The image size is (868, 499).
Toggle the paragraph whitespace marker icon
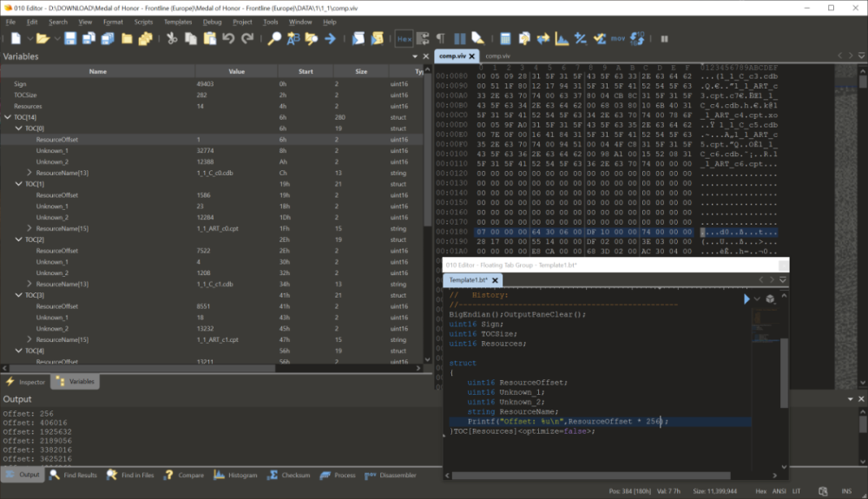[441, 38]
